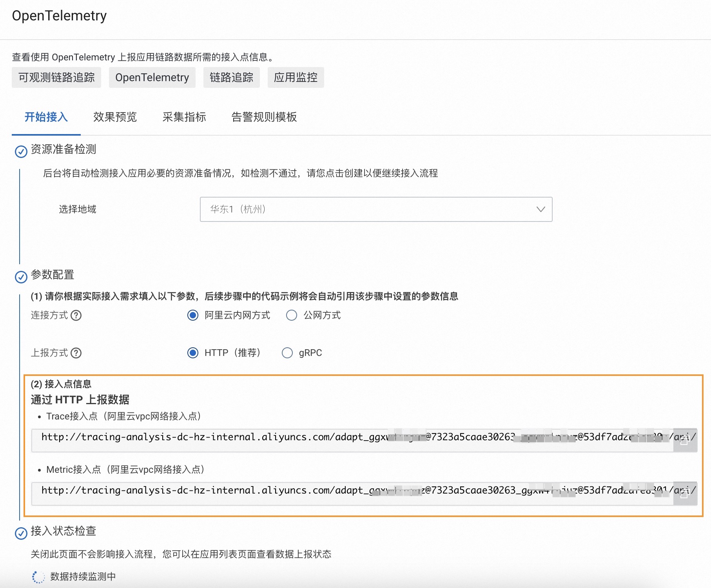Copy the Metric接入点 URL
The width and height of the screenshot is (711, 588).
685,494
